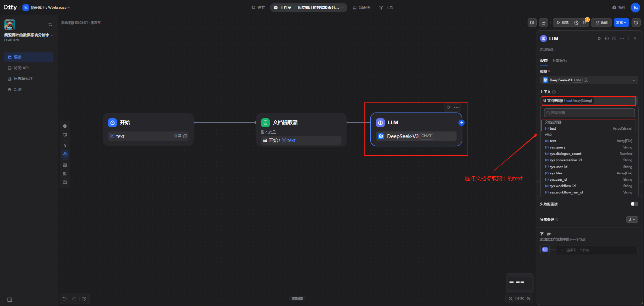The width and height of the screenshot is (644, 306).
Task: Select 监测 (Monitoring) in sidebar
Action: 29,89
